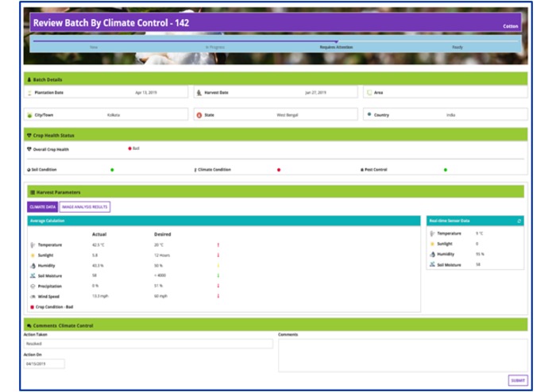
Task: Click the Submit button
Action: coord(518,380)
